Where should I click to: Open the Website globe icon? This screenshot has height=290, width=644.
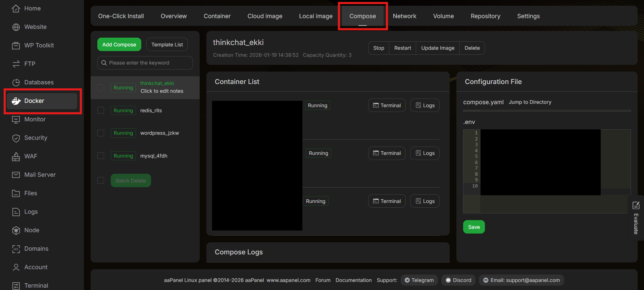click(x=16, y=27)
